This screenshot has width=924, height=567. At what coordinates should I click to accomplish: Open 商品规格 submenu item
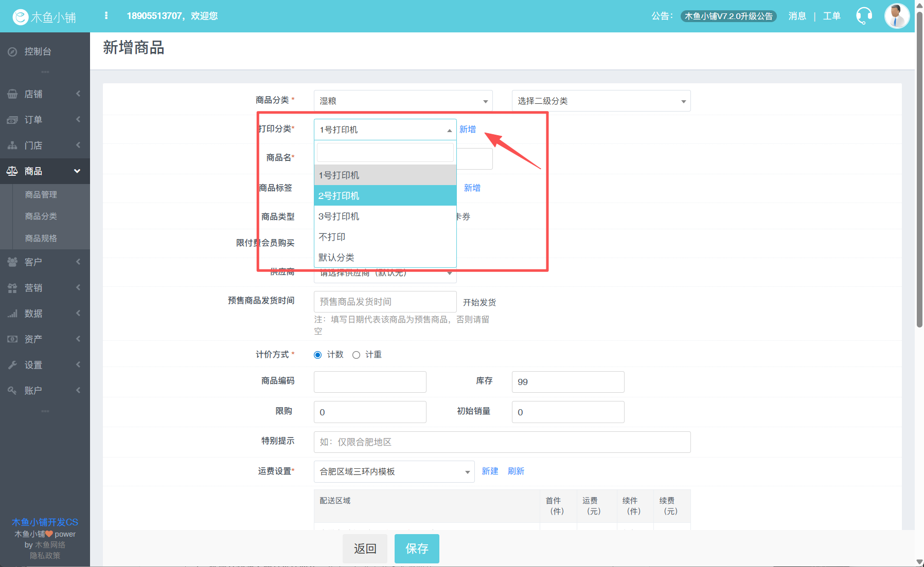click(41, 239)
